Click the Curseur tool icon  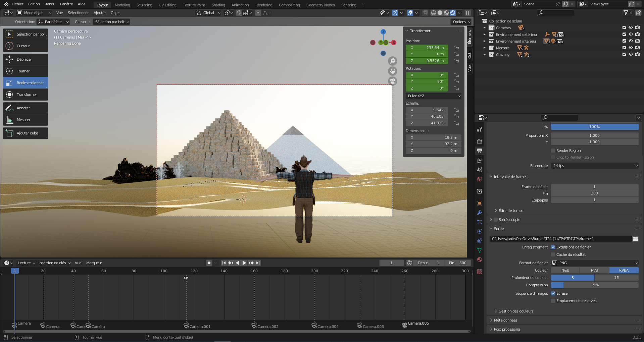click(9, 46)
